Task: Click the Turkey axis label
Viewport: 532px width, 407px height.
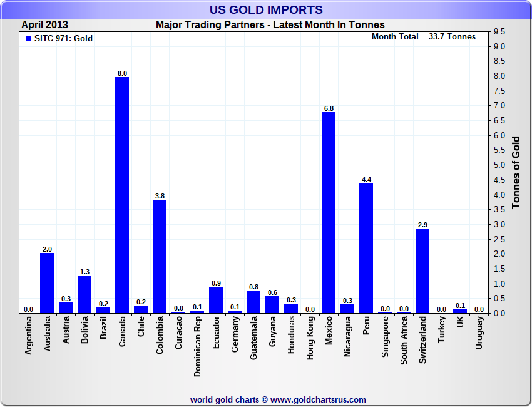Action: tap(441, 329)
